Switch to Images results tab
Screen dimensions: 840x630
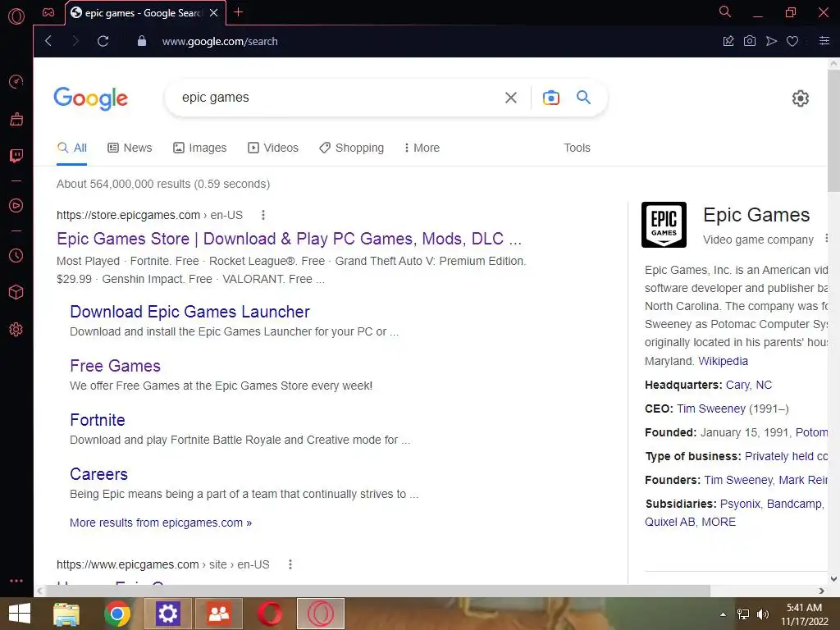tap(200, 148)
